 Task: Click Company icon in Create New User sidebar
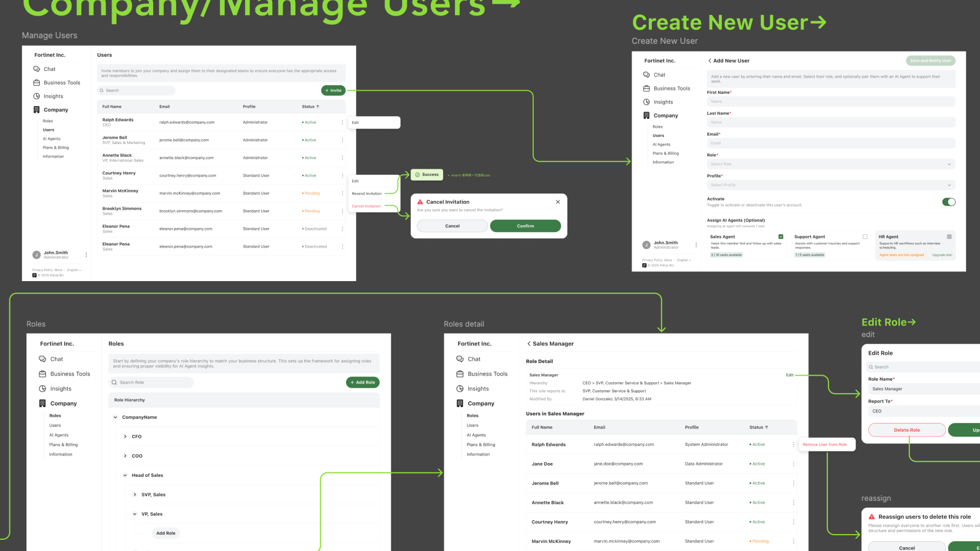646,115
